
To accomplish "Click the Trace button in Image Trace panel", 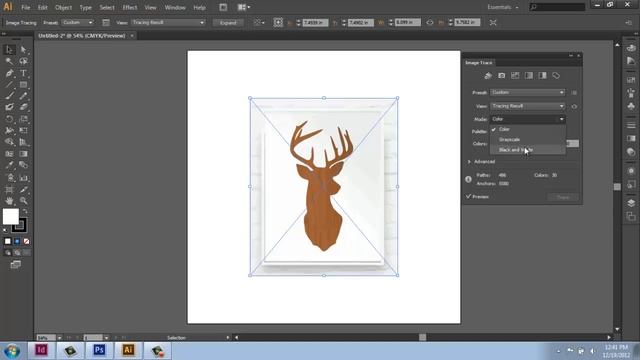I will [563, 197].
